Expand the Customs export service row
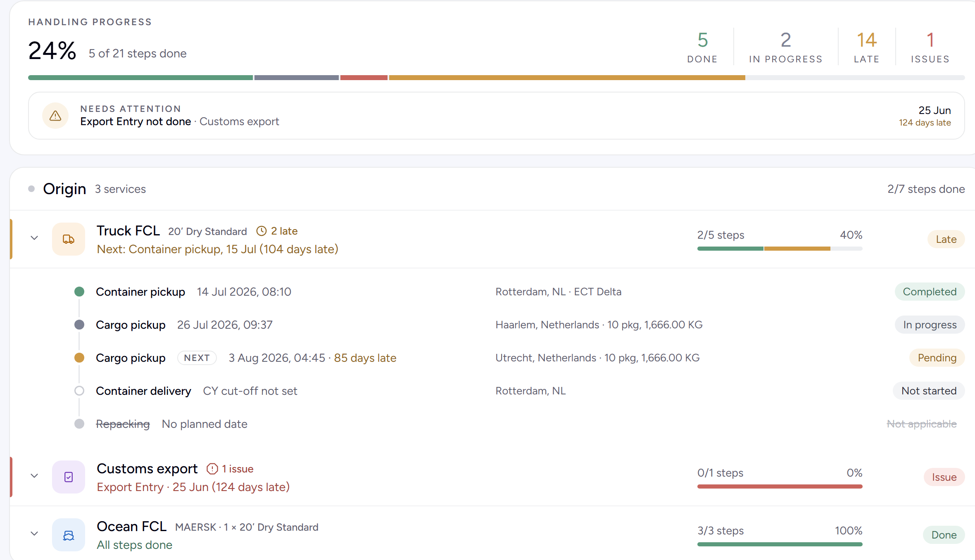The width and height of the screenshot is (975, 560). point(34,476)
